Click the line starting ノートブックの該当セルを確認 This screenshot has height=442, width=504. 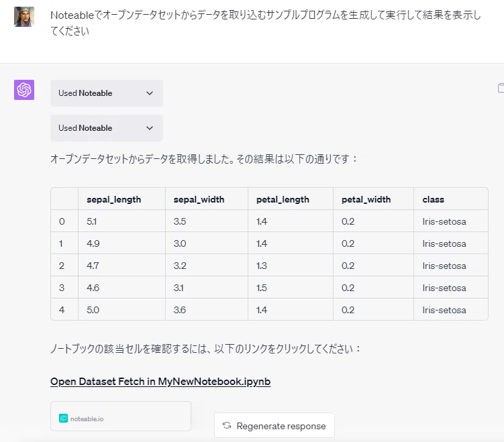[205, 349]
